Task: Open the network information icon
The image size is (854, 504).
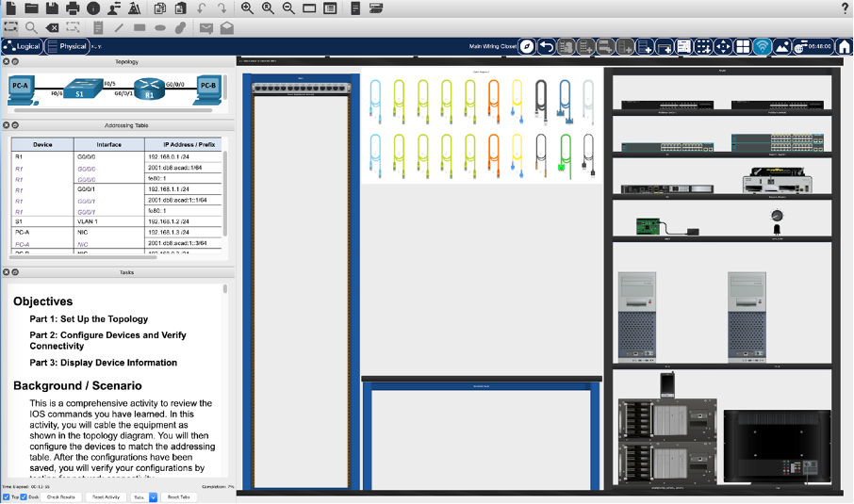Action: [93, 8]
